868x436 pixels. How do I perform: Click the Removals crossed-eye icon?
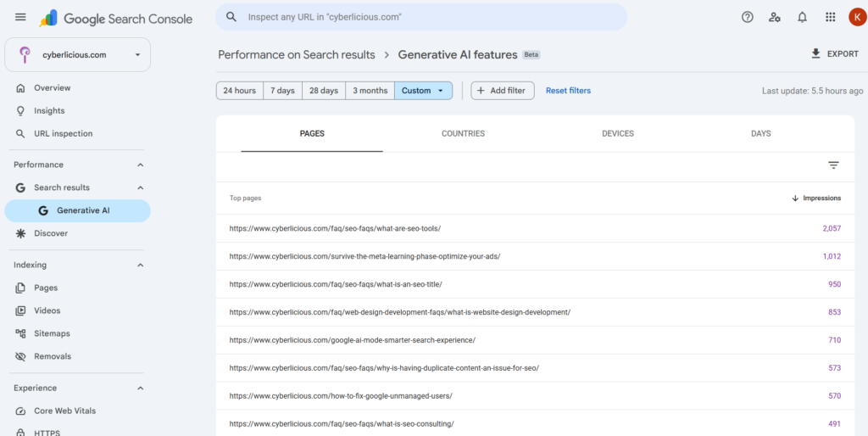[x=20, y=356]
